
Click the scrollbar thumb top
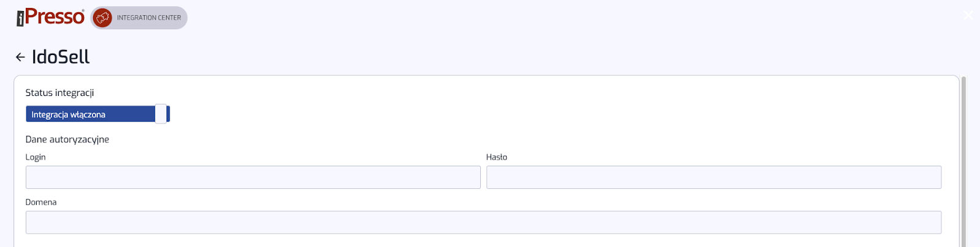[x=963, y=79]
